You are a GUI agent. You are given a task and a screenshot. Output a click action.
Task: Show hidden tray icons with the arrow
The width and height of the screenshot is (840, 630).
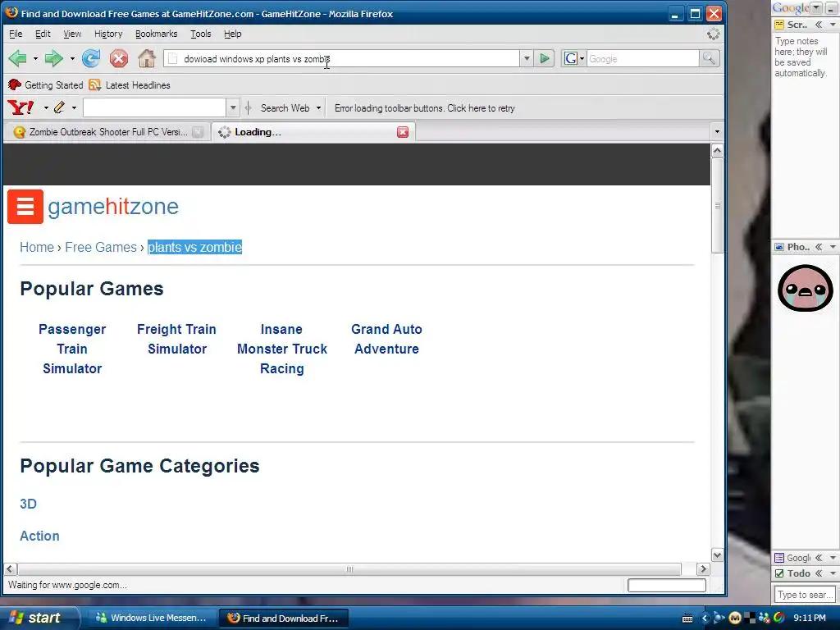coord(705,619)
